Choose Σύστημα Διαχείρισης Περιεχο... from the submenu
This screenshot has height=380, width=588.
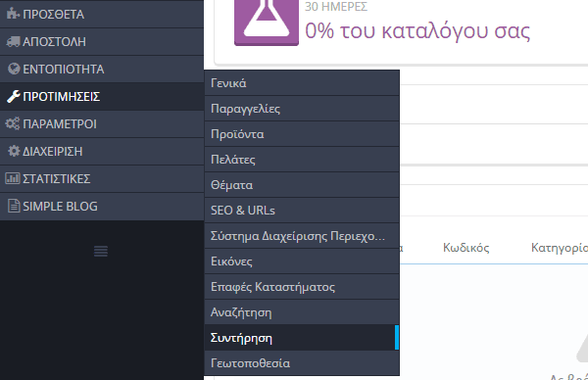[302, 236]
